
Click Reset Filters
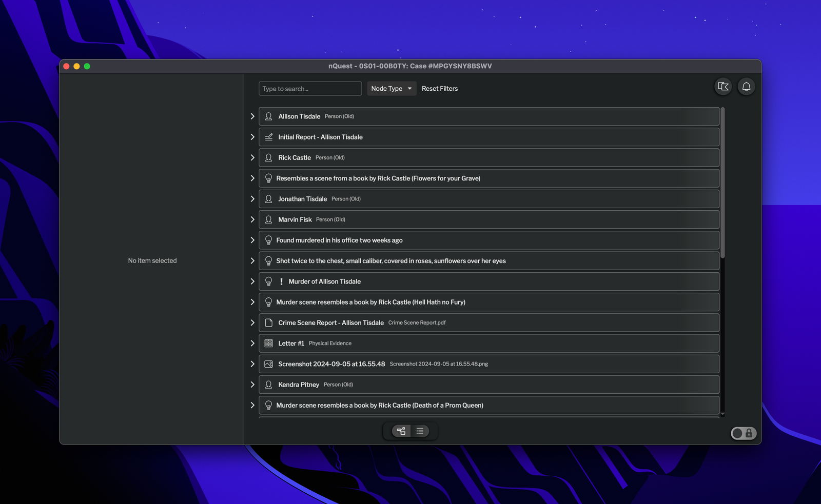tap(440, 89)
